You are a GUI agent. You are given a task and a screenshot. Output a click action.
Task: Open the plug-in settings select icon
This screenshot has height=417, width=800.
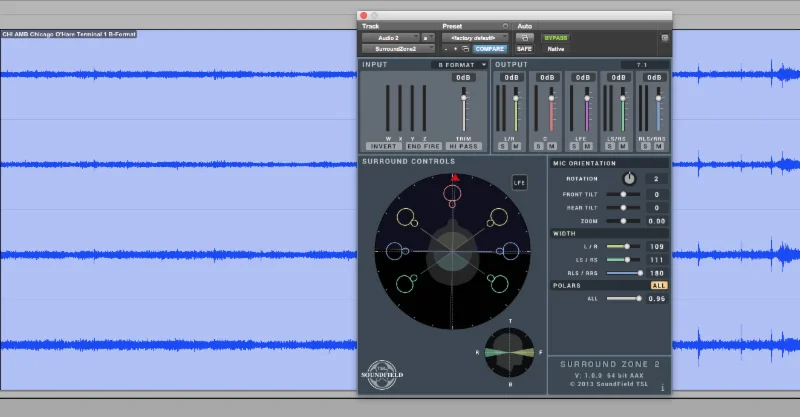(x=465, y=49)
